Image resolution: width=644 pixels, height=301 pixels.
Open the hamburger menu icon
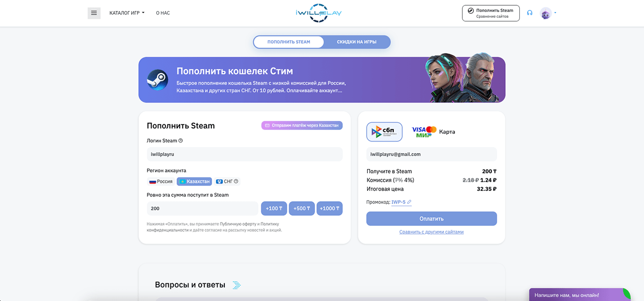[94, 12]
